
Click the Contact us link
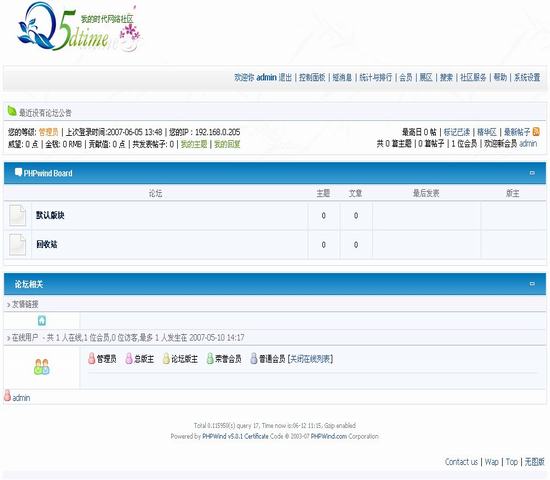pos(461,462)
